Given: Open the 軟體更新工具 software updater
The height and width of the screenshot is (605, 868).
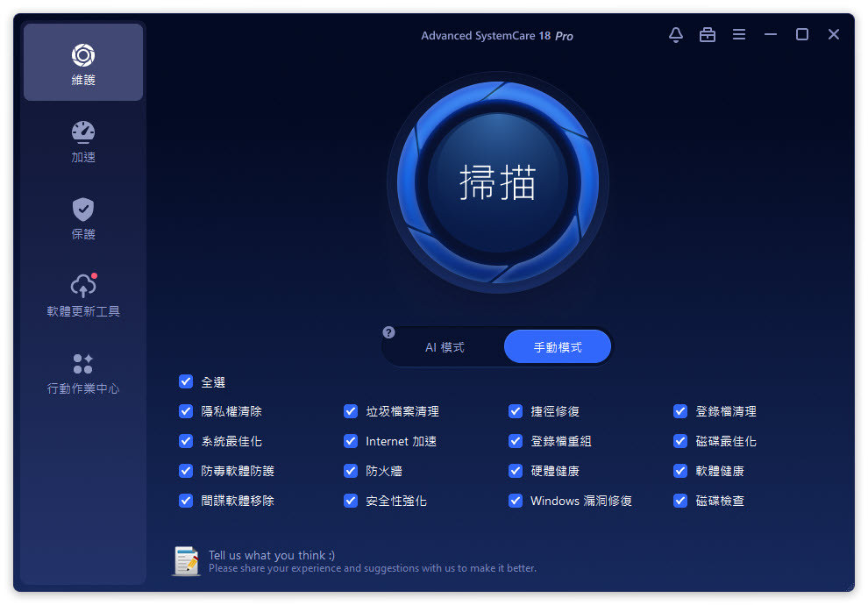Looking at the screenshot, I should (x=83, y=295).
